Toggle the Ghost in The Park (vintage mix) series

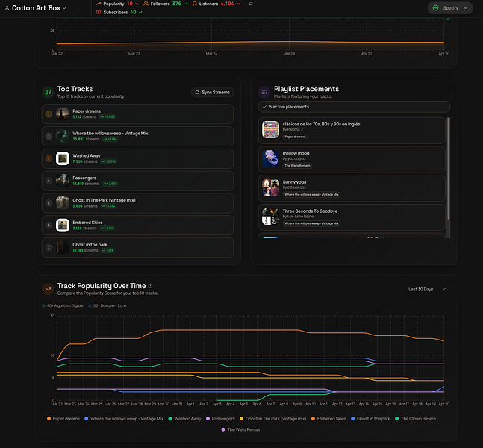(273, 419)
